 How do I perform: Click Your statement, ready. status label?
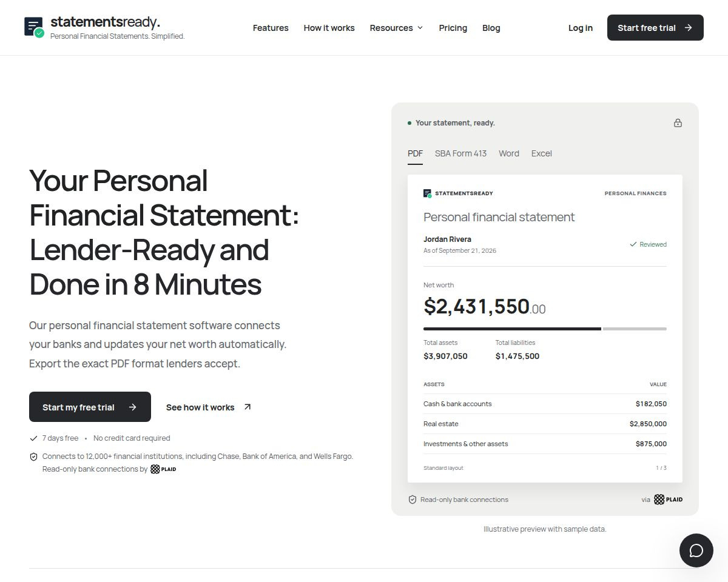tap(455, 123)
